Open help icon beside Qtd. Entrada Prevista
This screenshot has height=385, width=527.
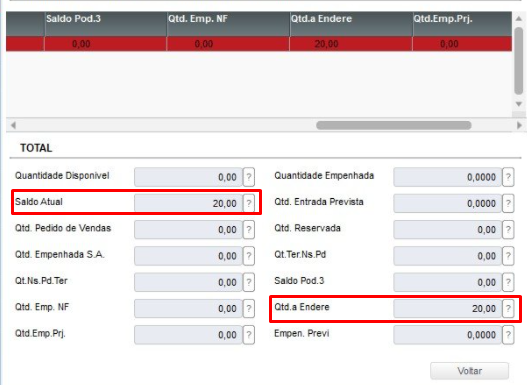coord(508,203)
